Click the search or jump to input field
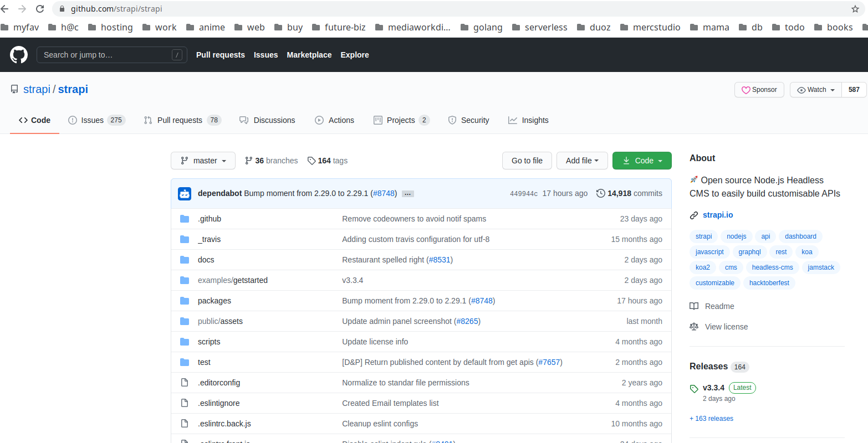Viewport: 868px width, 443px height. pyautogui.click(x=111, y=55)
